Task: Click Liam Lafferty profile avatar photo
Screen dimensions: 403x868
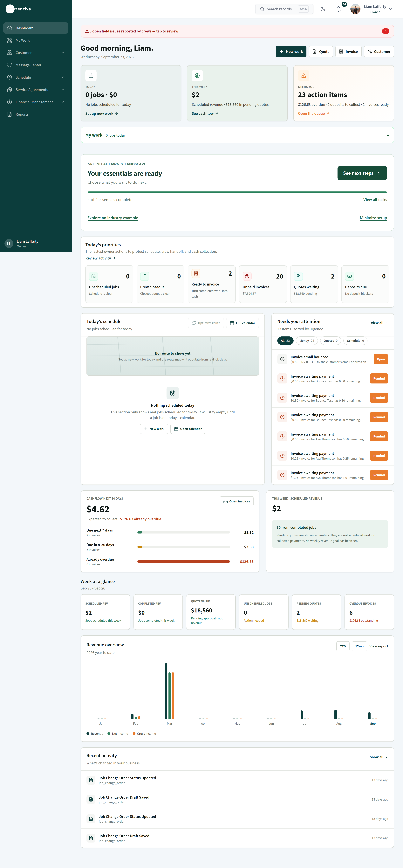Action: tap(355, 9)
